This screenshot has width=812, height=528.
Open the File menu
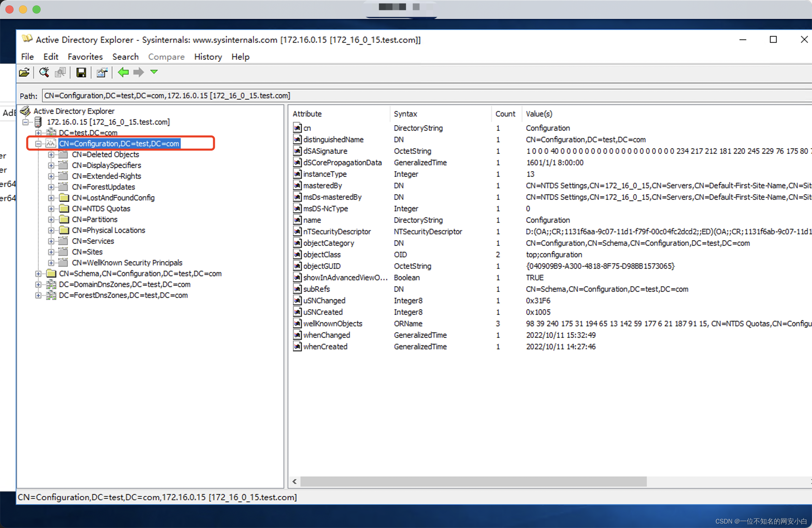tap(27, 57)
